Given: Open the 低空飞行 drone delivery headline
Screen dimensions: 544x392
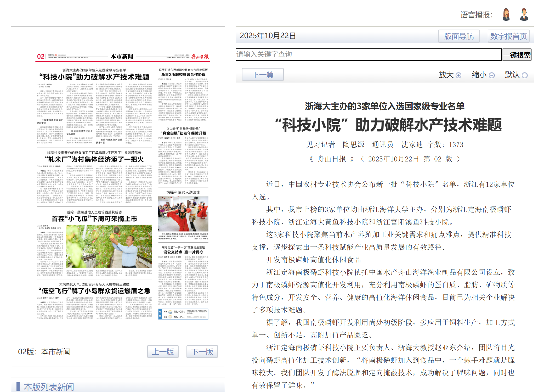Looking at the screenshot, I should (94, 291).
